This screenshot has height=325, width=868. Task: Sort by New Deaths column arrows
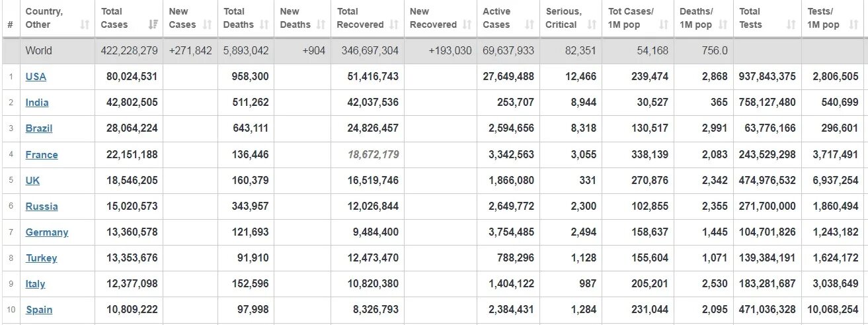click(x=321, y=24)
